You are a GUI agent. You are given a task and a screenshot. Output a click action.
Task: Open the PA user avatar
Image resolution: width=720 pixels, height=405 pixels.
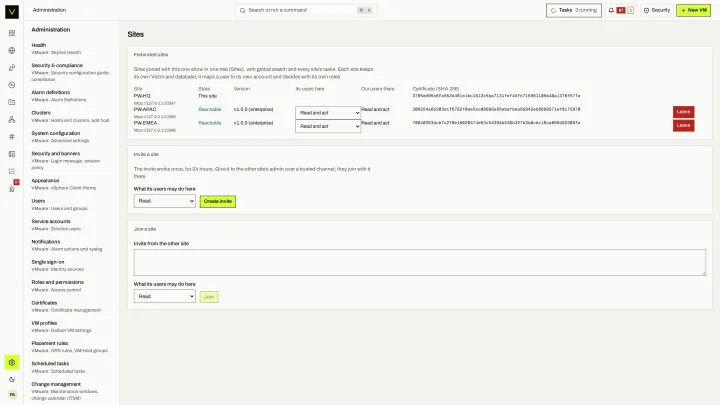pos(12,394)
